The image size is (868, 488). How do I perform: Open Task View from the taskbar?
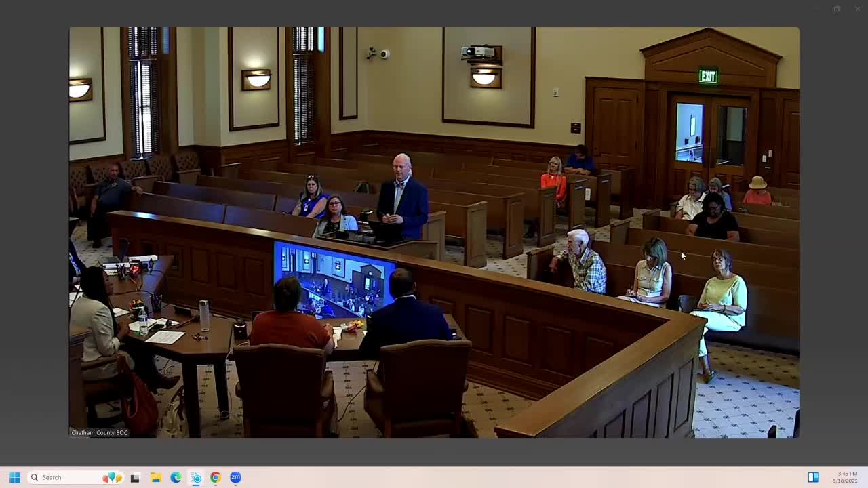[x=135, y=477]
